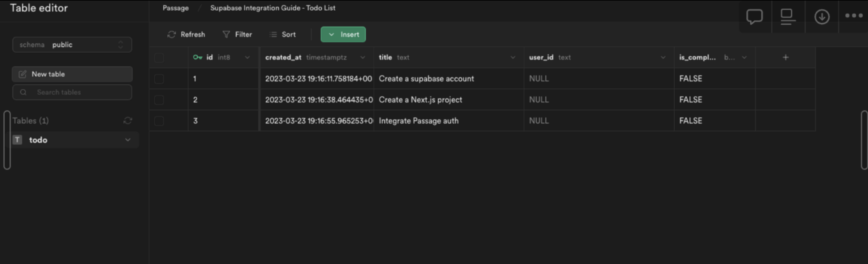Screen dimensions: 868x264
Task: Click the id cell with value 1
Action: pyautogui.click(x=223, y=79)
